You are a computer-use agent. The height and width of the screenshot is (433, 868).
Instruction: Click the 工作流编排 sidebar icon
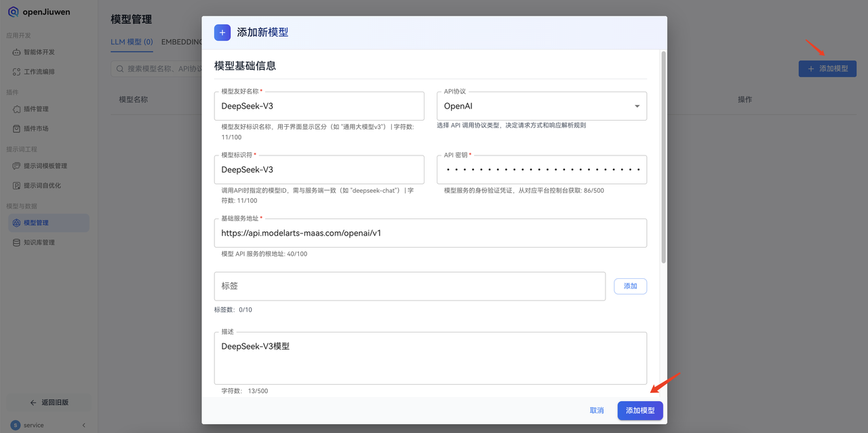pyautogui.click(x=17, y=71)
